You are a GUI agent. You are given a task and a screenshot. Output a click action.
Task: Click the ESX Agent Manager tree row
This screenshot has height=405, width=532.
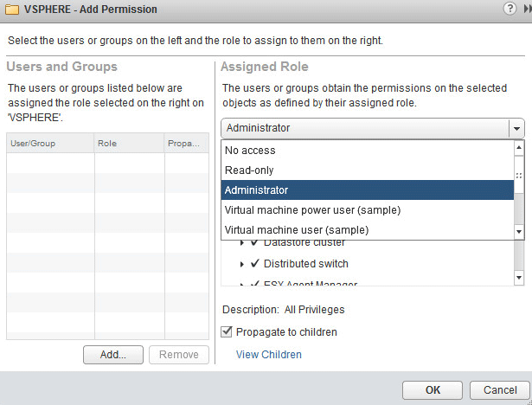coord(368,283)
